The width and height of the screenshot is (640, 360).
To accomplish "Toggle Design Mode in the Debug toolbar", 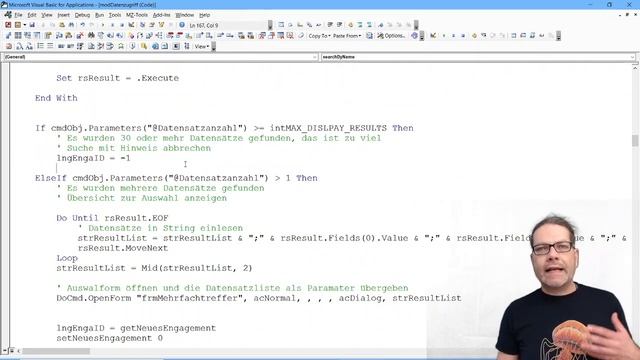I will (433, 36).
